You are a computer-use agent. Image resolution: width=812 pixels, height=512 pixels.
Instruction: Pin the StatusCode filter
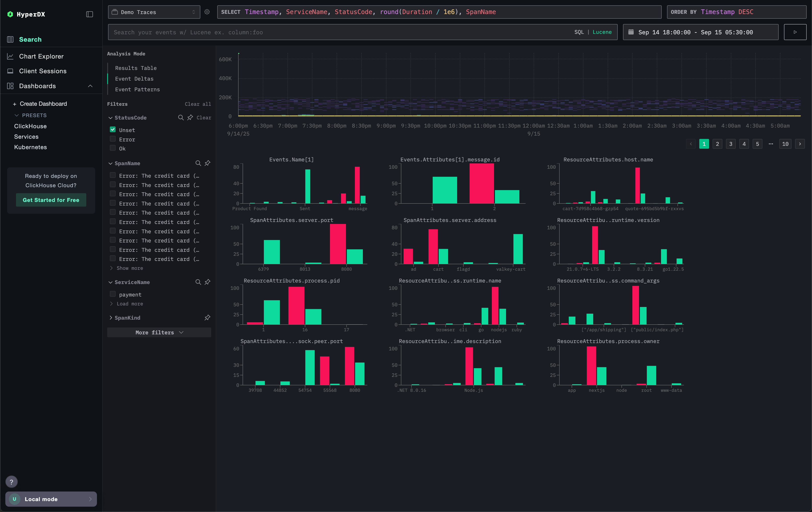(x=190, y=118)
